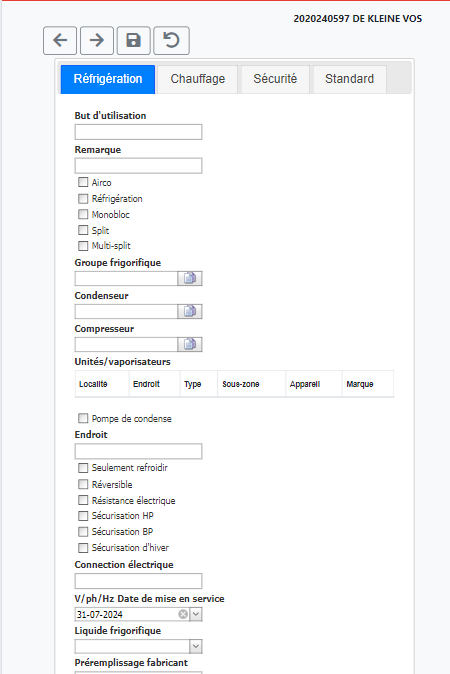Switch to the Sécurité tab
450x674 pixels.
coord(275,79)
